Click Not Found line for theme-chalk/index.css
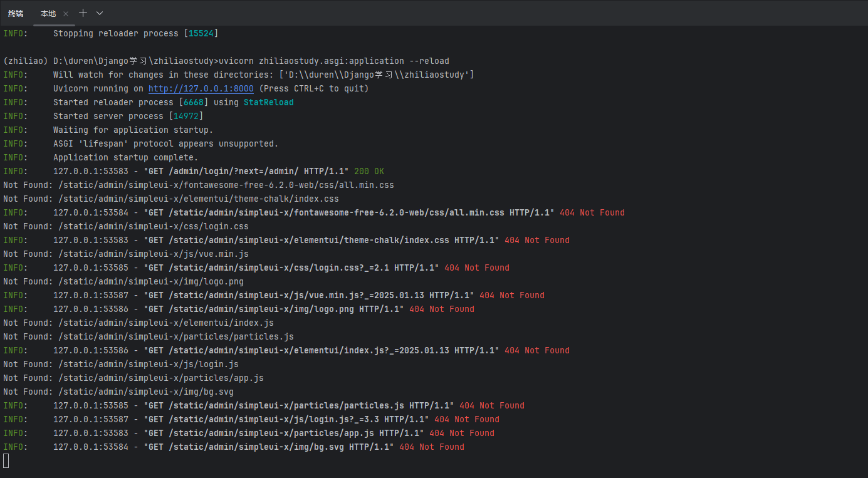 171,199
